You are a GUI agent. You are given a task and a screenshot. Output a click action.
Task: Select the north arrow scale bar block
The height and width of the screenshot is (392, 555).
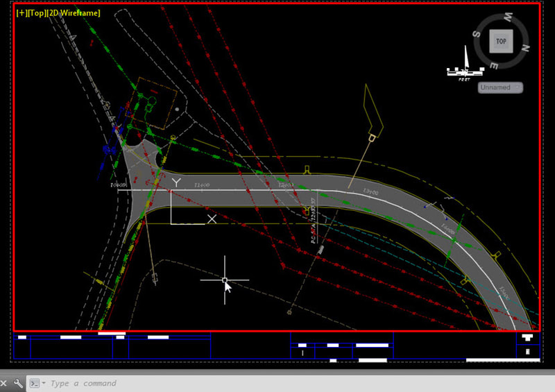tap(466, 64)
